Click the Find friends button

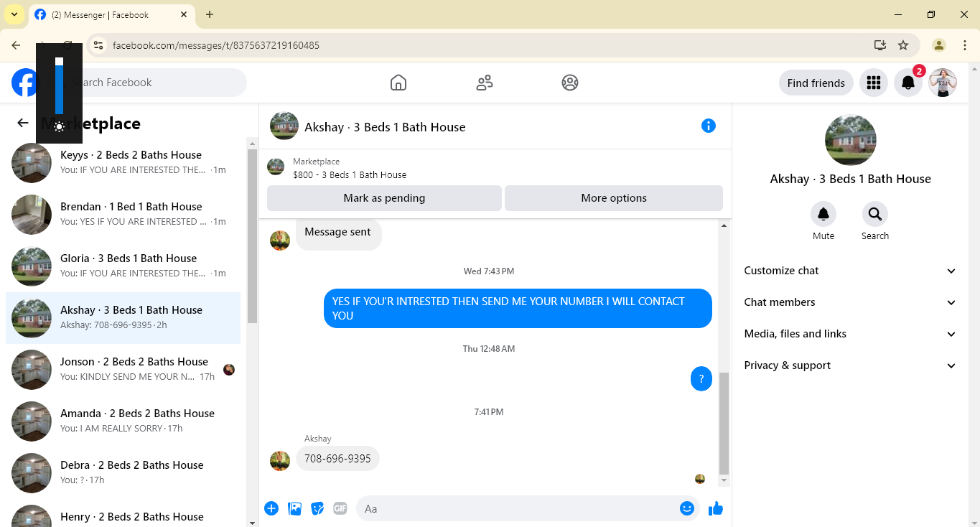[x=816, y=83]
